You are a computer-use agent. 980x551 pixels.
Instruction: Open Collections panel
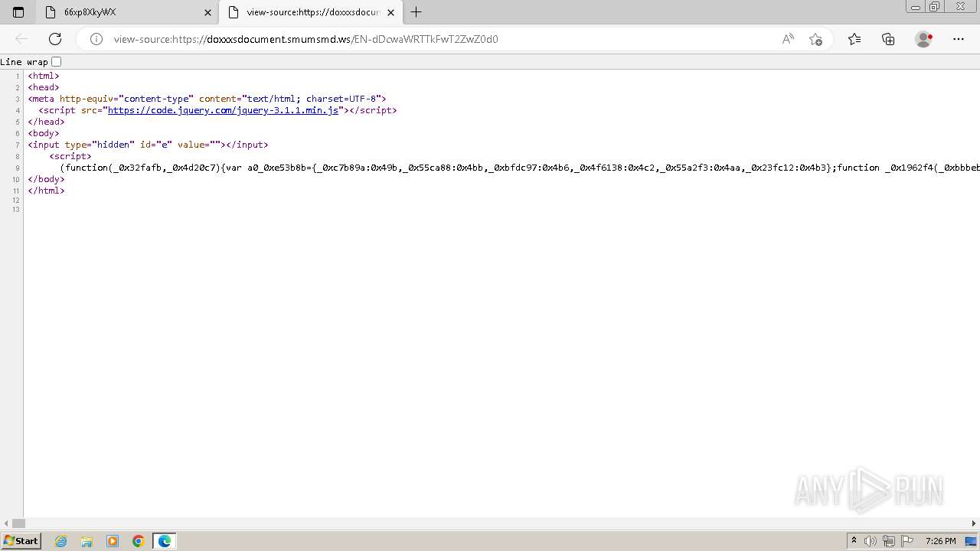[x=888, y=39]
